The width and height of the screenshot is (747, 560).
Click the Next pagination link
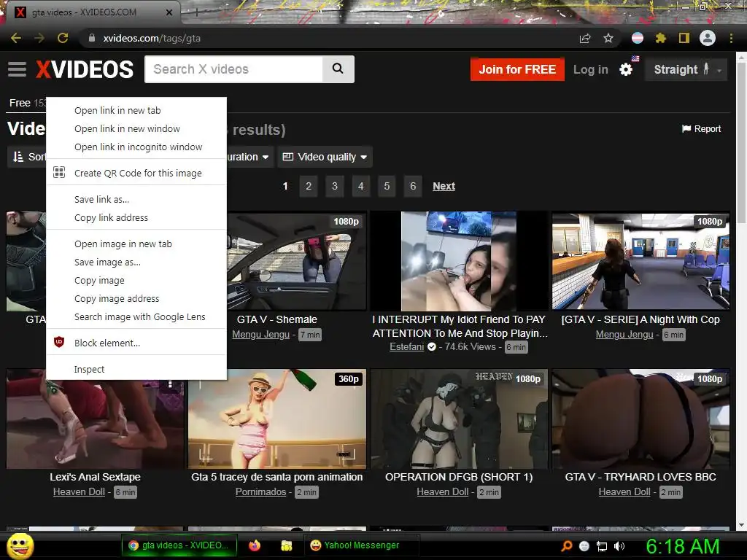coord(444,186)
